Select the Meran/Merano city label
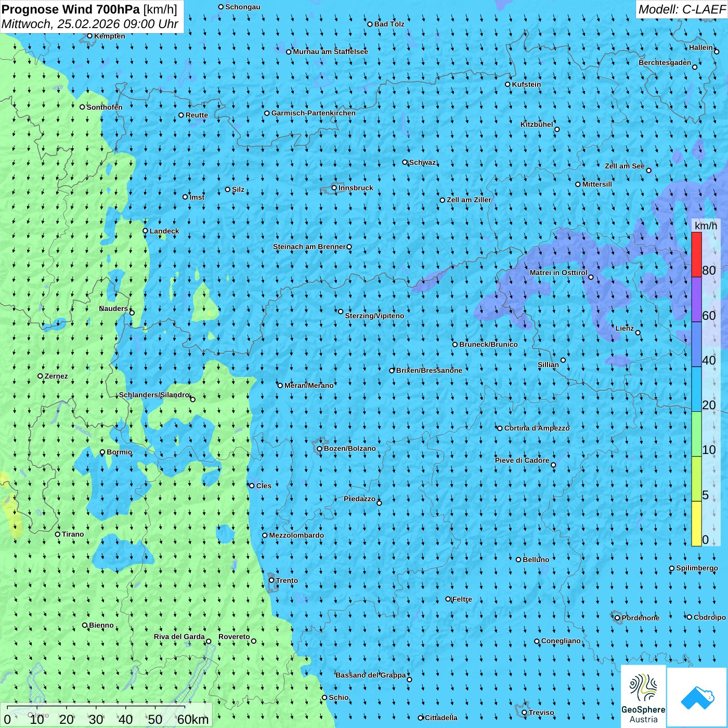Screen dimensions: 728x728 309,385
